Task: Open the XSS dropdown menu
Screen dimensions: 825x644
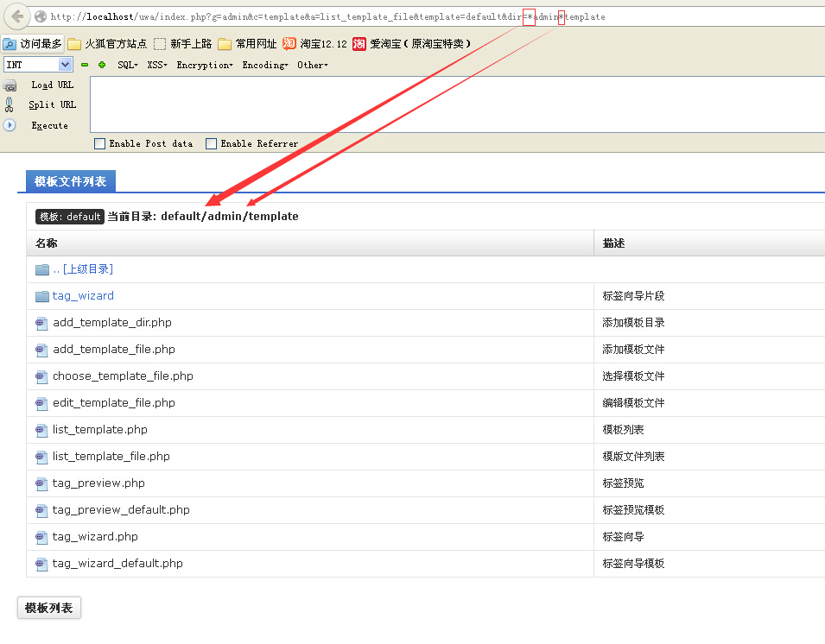Action: (157, 66)
